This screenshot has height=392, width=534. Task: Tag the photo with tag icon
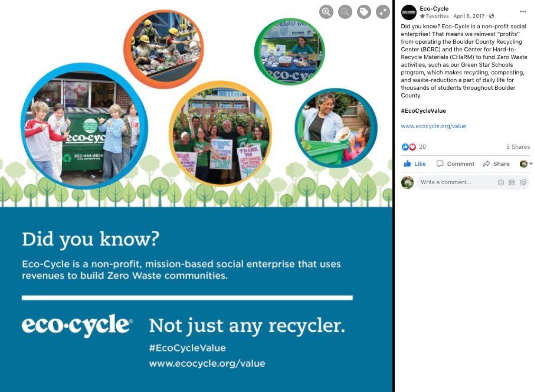[x=363, y=12]
